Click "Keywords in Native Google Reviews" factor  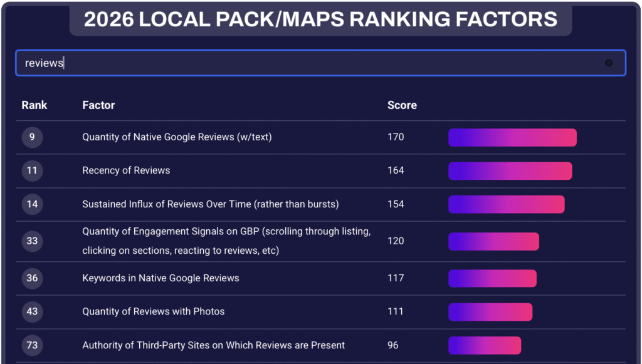160,278
